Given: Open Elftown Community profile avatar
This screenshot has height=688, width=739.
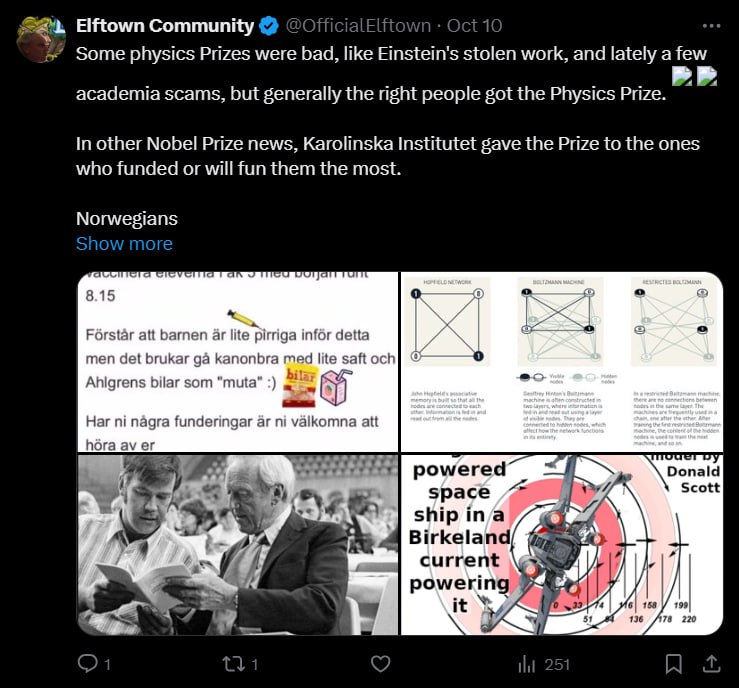Looking at the screenshot, I should point(41,40).
